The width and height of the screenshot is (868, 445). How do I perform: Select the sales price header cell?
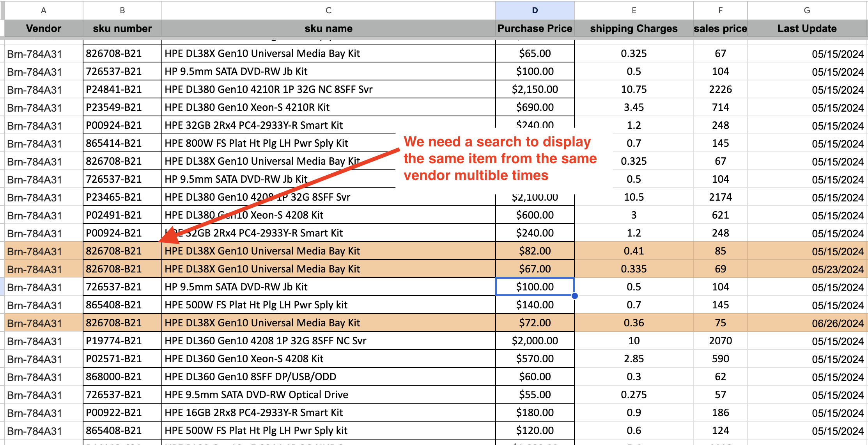(720, 28)
